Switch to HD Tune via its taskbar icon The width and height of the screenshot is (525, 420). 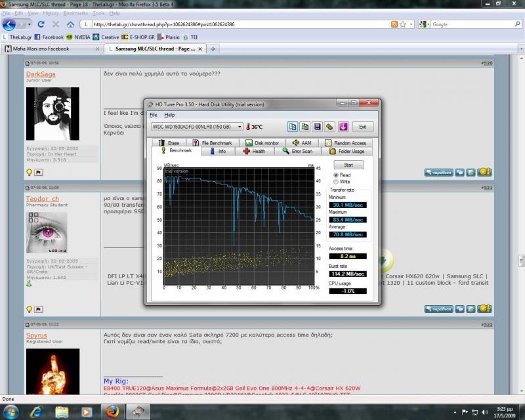point(138,411)
